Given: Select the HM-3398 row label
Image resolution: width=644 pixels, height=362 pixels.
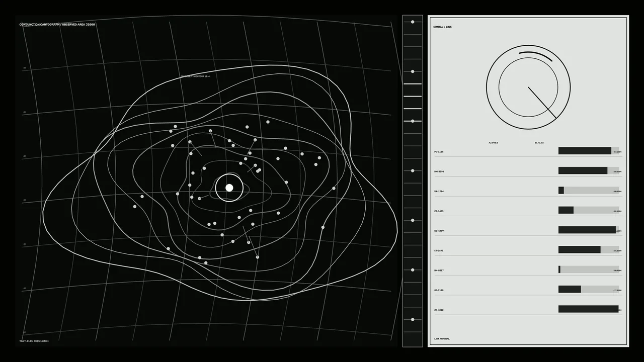Looking at the screenshot, I should (x=439, y=171).
